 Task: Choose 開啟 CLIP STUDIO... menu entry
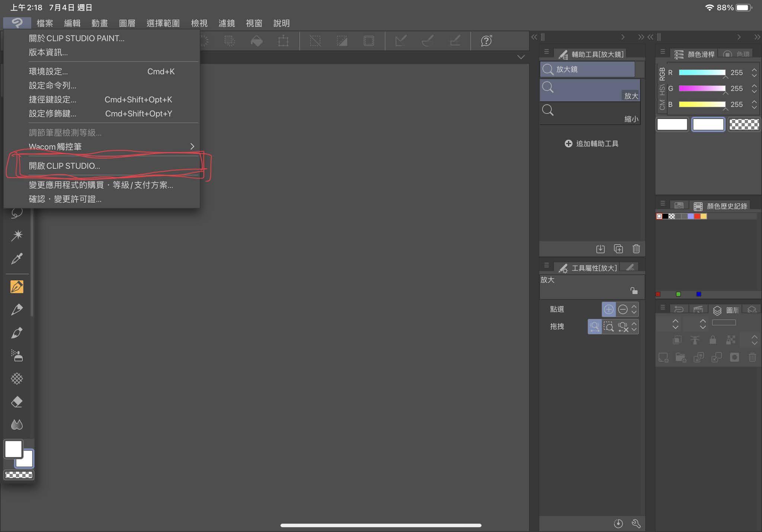[x=64, y=166]
